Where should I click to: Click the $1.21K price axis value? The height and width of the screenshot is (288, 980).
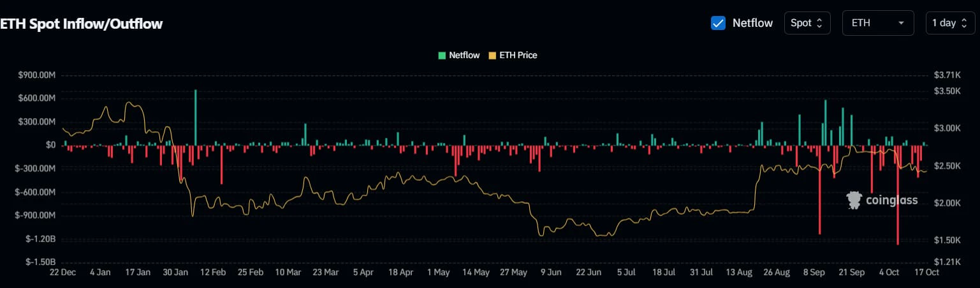coord(946,262)
